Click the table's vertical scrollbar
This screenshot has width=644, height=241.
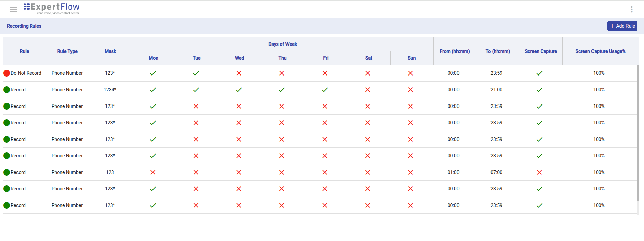pos(638,135)
